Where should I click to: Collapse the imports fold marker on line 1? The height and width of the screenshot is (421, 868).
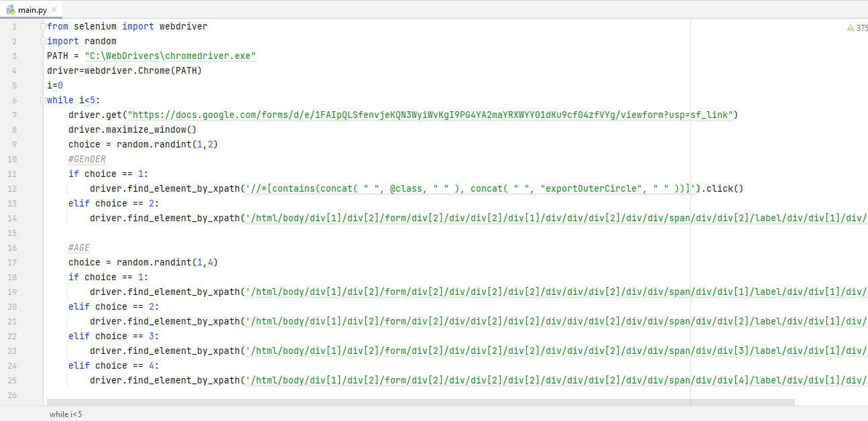click(44, 27)
